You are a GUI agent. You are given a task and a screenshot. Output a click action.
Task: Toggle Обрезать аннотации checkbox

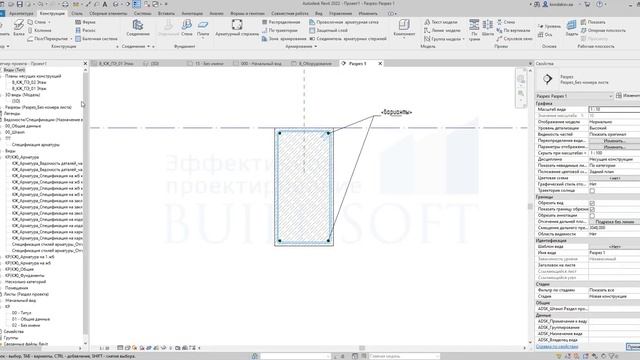pos(592,215)
